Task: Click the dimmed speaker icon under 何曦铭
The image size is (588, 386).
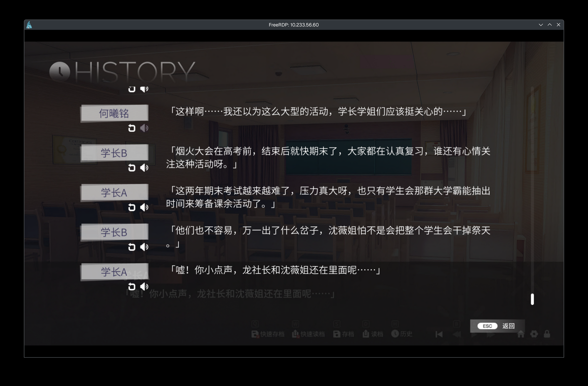Action: [x=144, y=128]
